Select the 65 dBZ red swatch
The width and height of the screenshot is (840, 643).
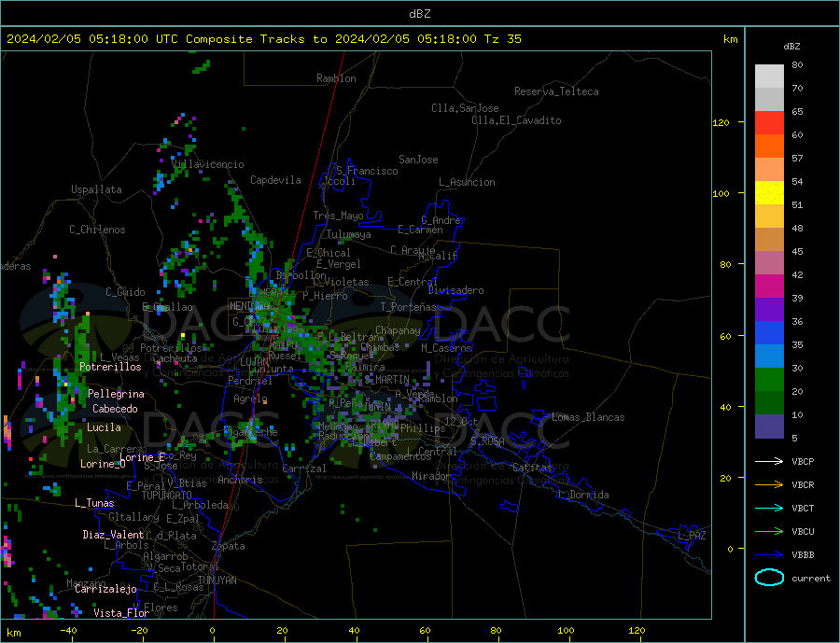coord(769,122)
